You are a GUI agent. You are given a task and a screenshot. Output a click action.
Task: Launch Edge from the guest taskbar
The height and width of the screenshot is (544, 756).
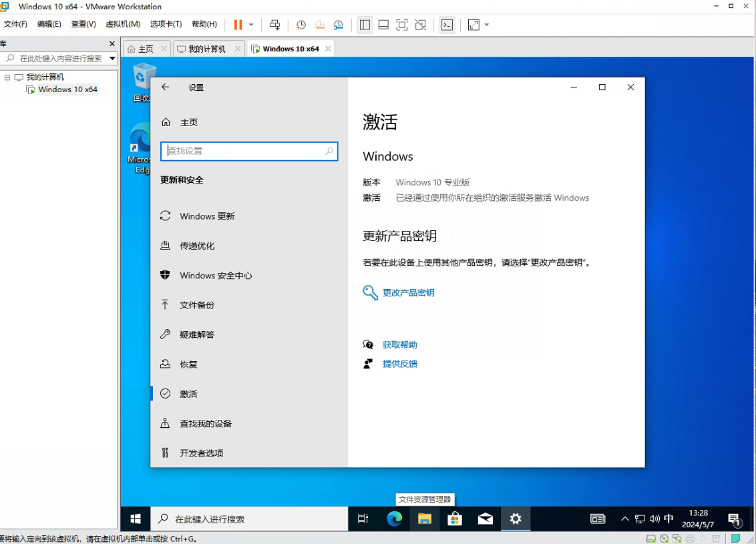[395, 519]
